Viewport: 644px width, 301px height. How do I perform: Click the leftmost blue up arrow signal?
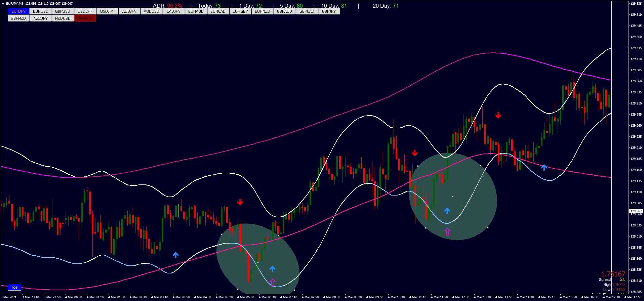tap(175, 255)
